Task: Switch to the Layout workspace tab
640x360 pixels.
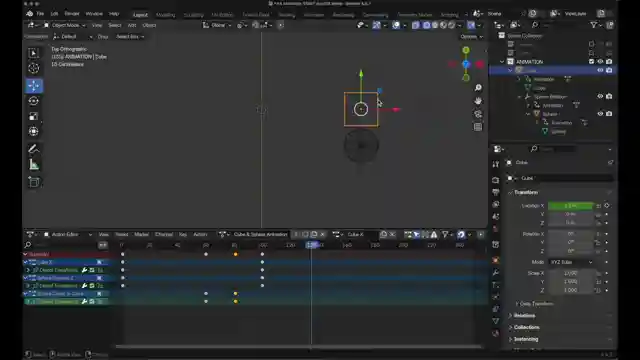Action: (140, 15)
